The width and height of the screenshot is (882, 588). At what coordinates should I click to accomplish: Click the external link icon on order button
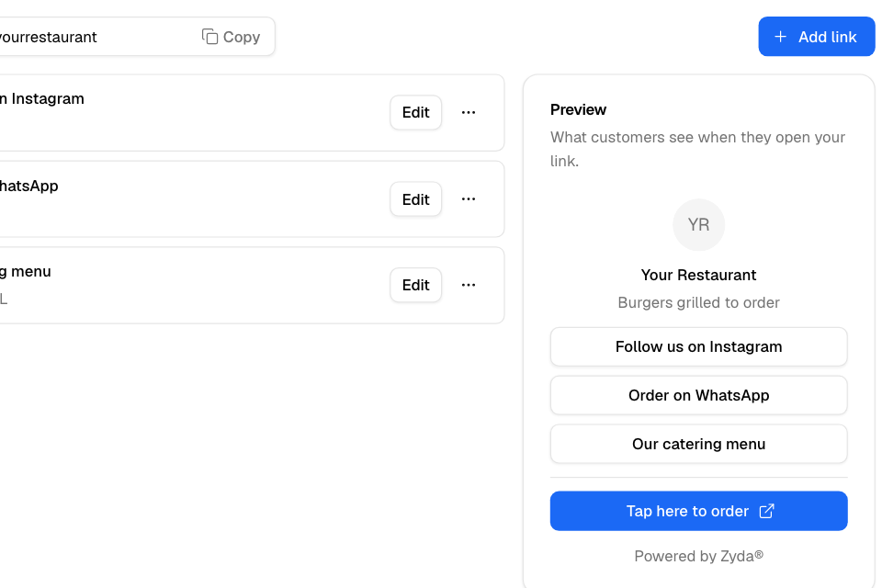766,511
